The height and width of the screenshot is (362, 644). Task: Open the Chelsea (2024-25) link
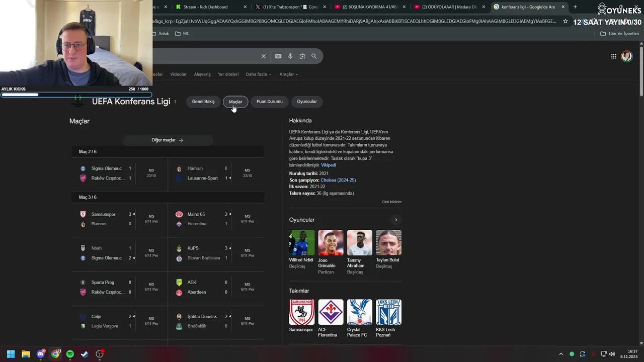click(338, 180)
